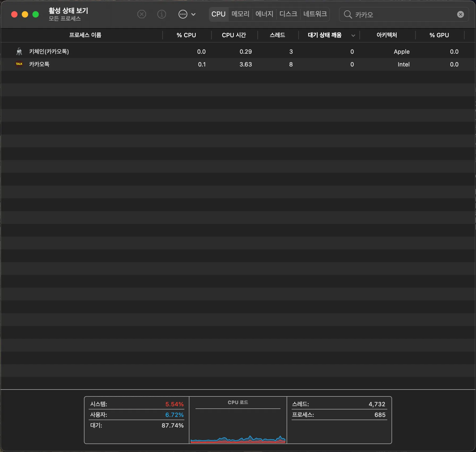Click the search field containing 카카오
This screenshot has width=476, height=452.
tap(404, 14)
